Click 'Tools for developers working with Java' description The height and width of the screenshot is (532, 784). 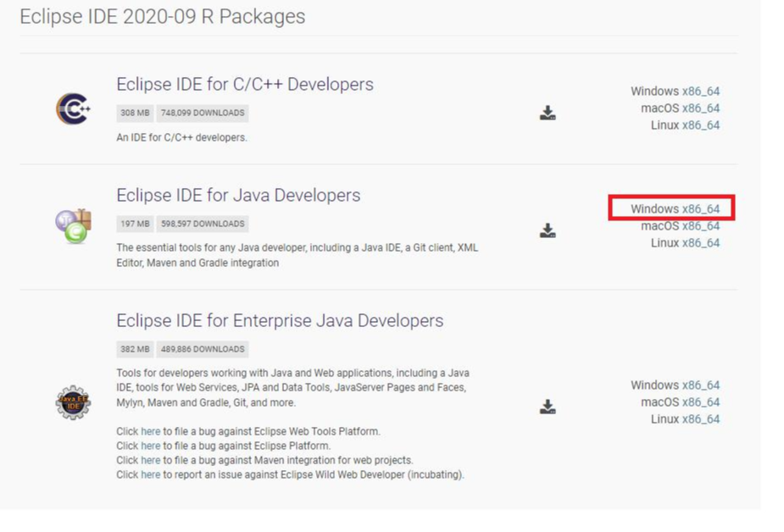coord(292,388)
